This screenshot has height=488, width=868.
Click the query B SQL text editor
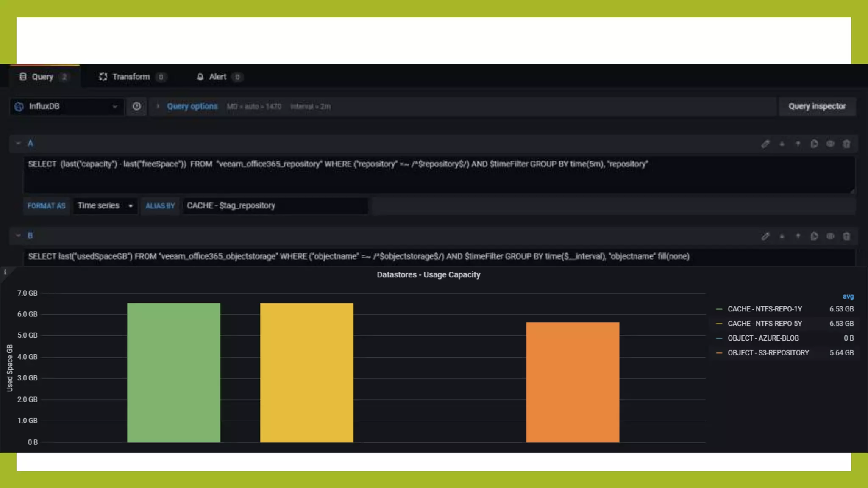tap(439, 257)
